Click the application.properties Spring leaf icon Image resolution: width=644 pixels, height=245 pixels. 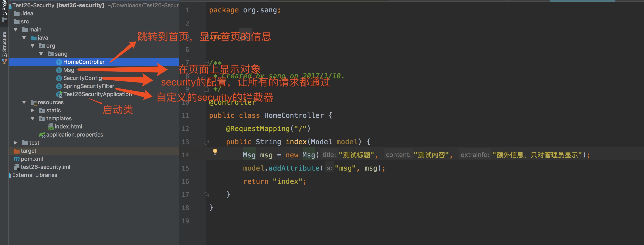(x=42, y=135)
